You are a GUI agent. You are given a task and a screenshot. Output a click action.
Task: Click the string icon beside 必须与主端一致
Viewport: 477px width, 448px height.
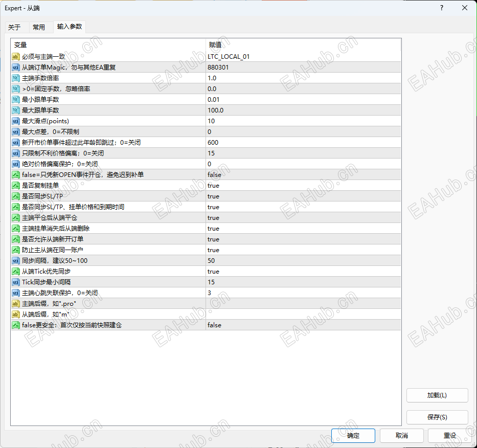16,57
